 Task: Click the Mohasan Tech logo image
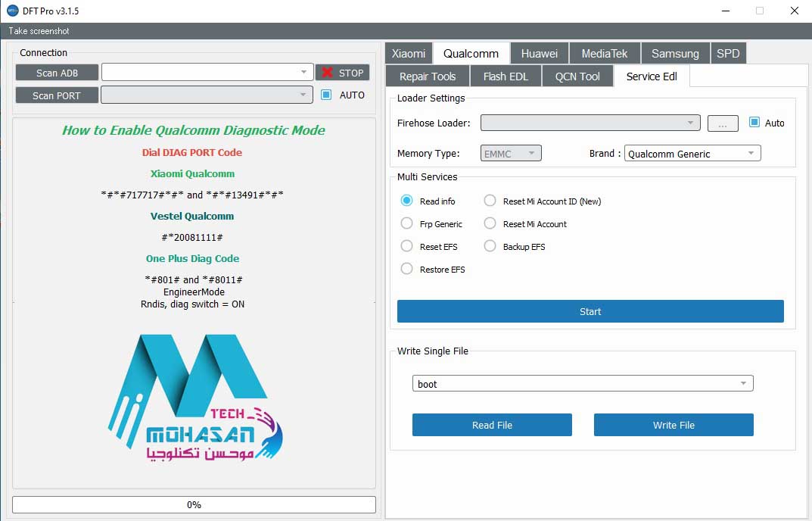click(196, 398)
